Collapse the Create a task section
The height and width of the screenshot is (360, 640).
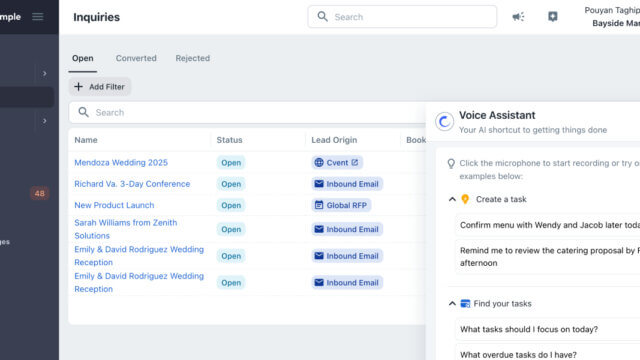[452, 199]
